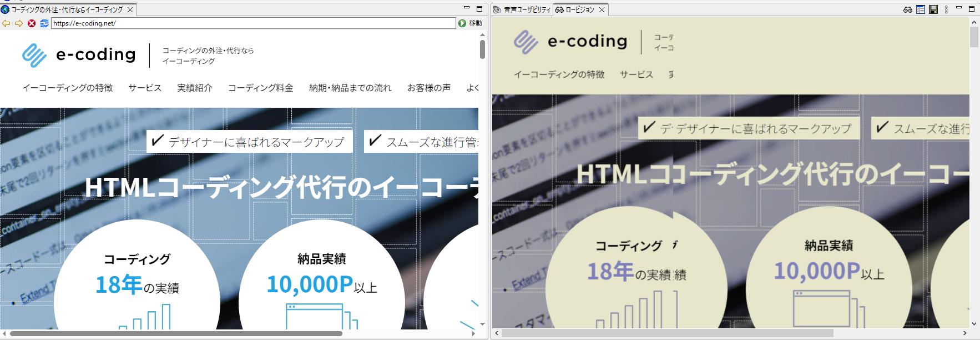
Task: Minimize the ロービジョン pane
Action: coord(959,8)
